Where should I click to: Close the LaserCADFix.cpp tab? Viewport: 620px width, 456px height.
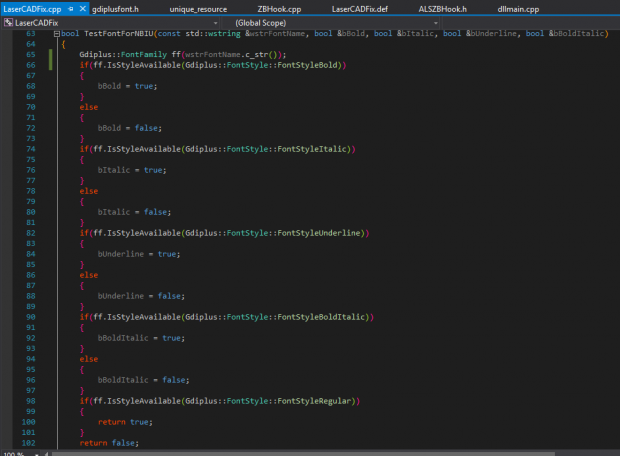click(82, 9)
